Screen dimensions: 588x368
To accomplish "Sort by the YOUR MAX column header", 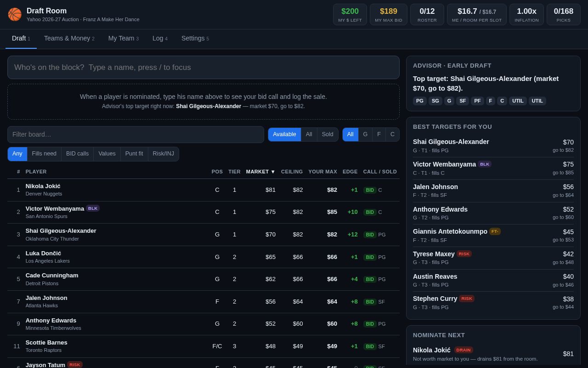I will (322, 172).
